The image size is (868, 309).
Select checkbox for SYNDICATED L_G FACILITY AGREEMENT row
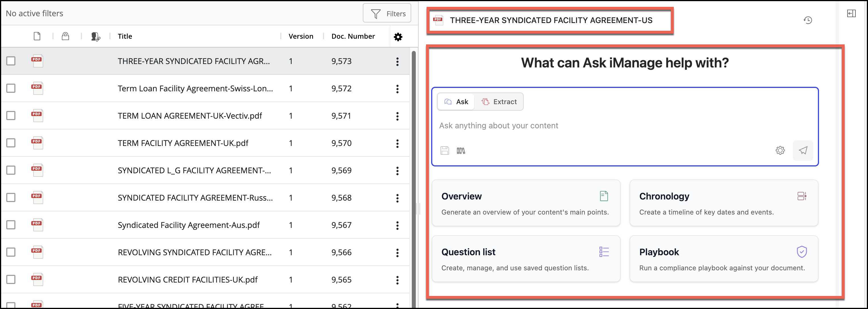pyautogui.click(x=11, y=170)
